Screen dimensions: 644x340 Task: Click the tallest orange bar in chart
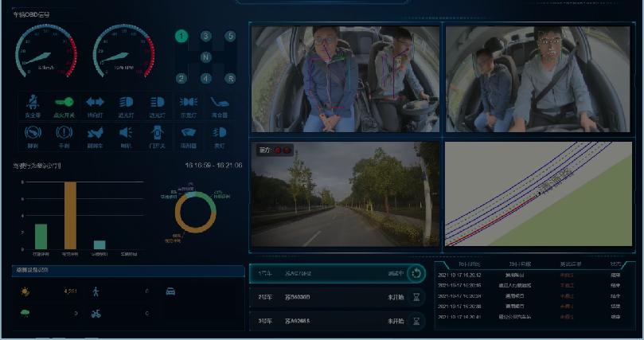(70, 216)
